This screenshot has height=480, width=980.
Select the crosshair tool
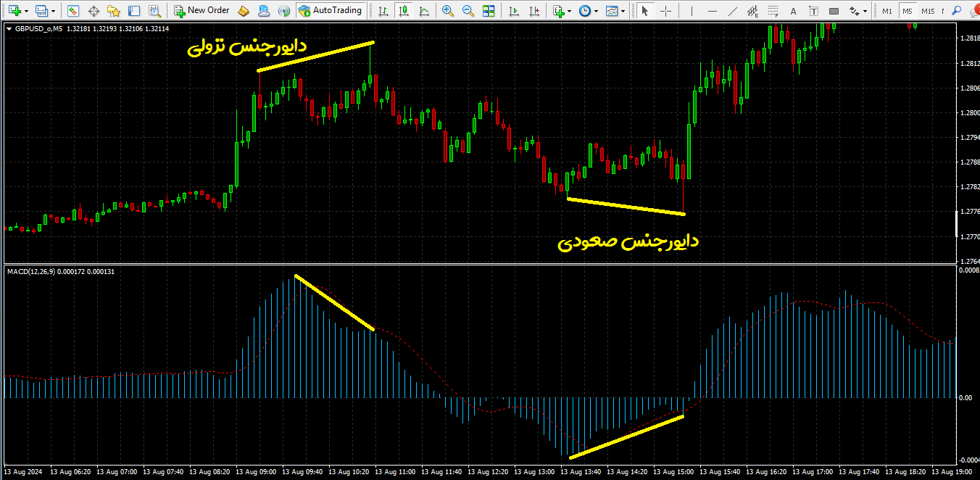(x=665, y=11)
